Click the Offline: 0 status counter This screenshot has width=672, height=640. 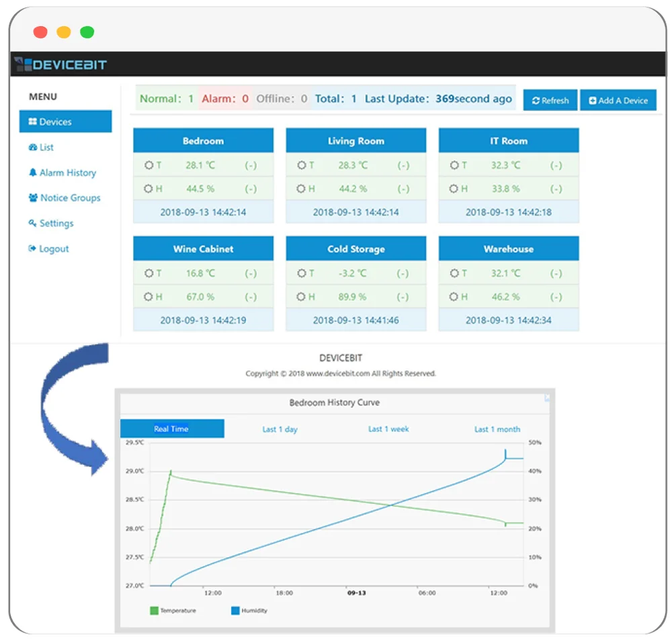pos(282,99)
